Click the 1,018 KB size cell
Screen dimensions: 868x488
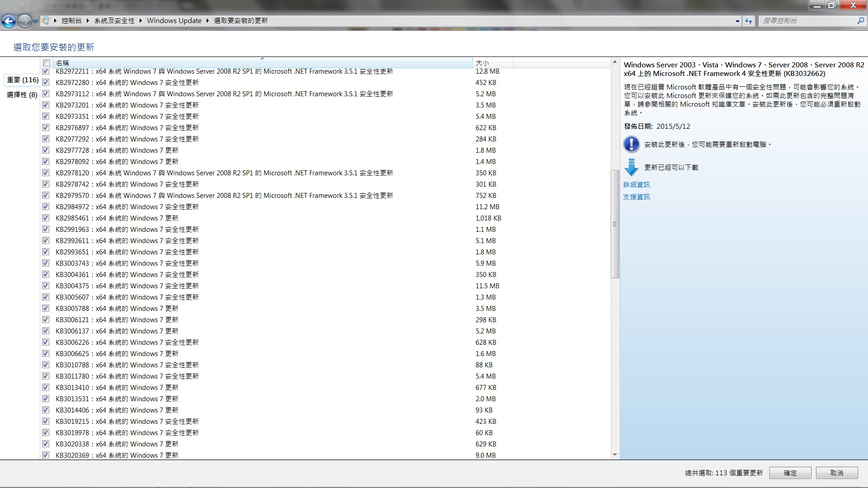[488, 218]
